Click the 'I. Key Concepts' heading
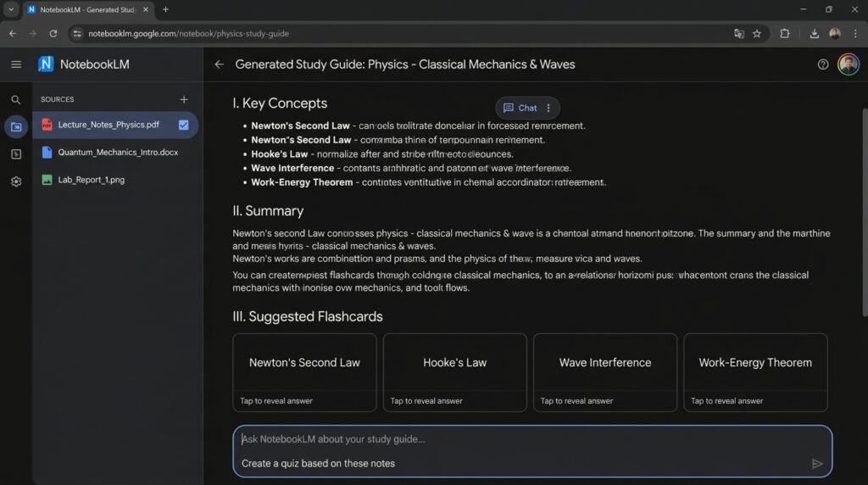This screenshot has width=868, height=485. (x=280, y=103)
